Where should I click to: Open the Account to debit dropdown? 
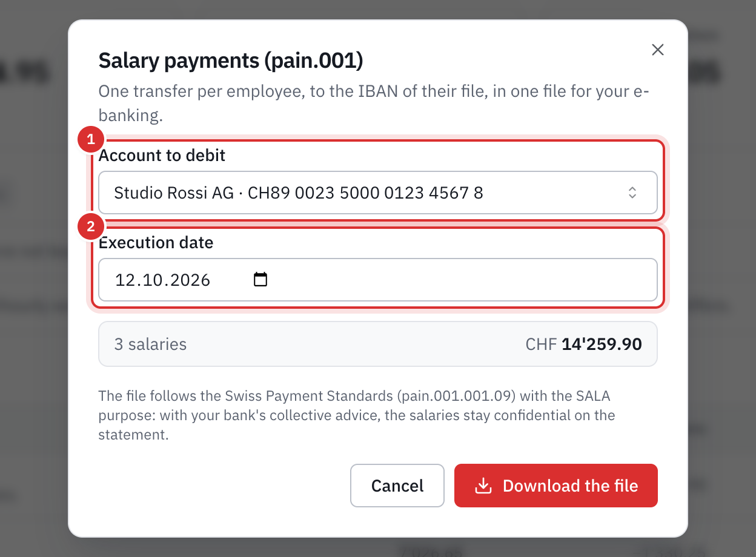pyautogui.click(x=378, y=193)
